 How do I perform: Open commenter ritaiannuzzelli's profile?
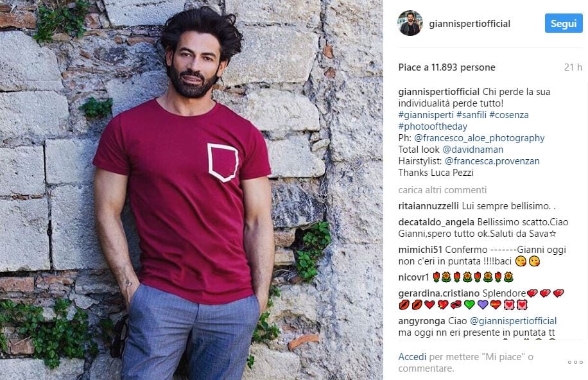[x=428, y=206]
